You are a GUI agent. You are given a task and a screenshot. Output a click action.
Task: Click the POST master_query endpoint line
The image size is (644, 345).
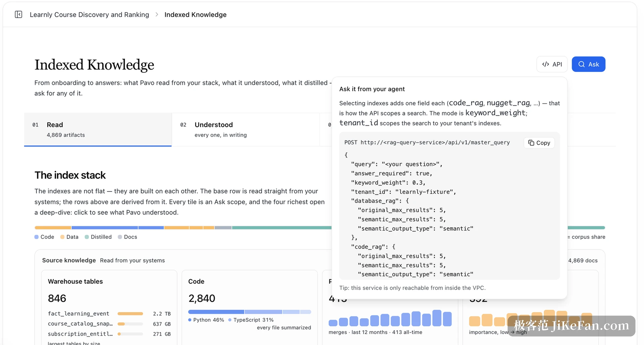(427, 142)
